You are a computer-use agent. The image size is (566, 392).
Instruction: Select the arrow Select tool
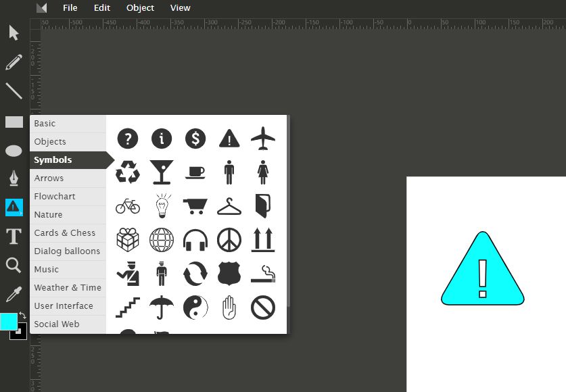pyautogui.click(x=14, y=32)
